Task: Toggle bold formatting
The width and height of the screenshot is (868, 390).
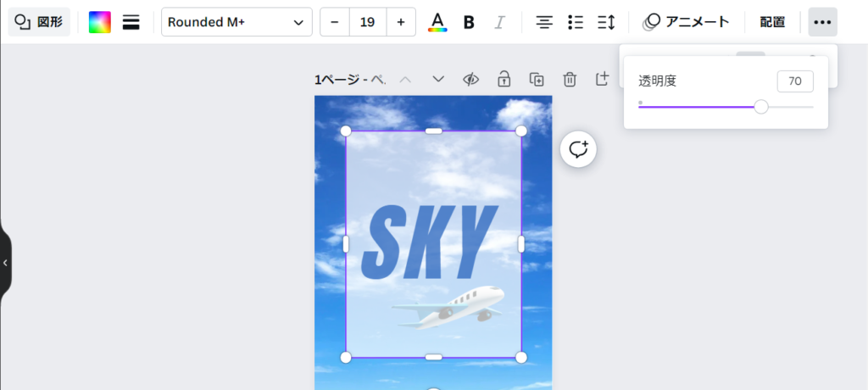Action: point(469,22)
